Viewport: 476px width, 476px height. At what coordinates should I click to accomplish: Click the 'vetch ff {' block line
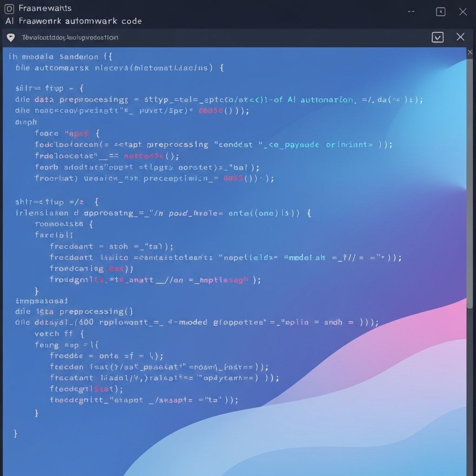point(59,334)
